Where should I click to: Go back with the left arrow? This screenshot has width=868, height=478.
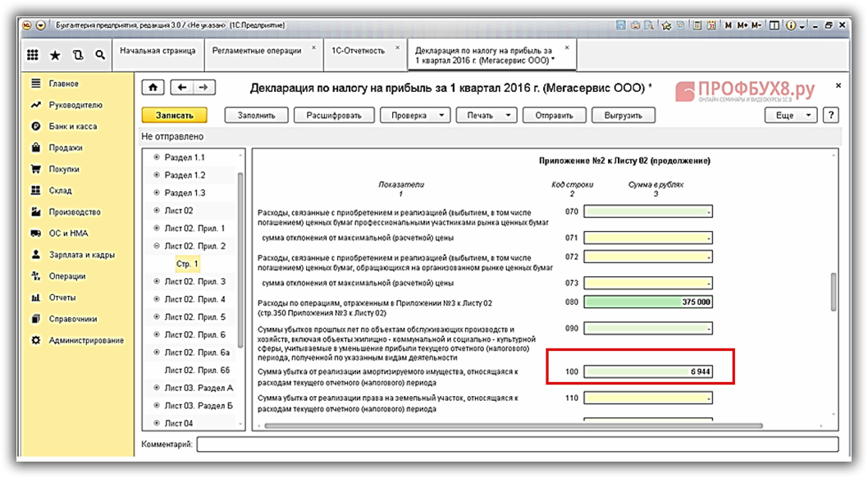pos(183,88)
